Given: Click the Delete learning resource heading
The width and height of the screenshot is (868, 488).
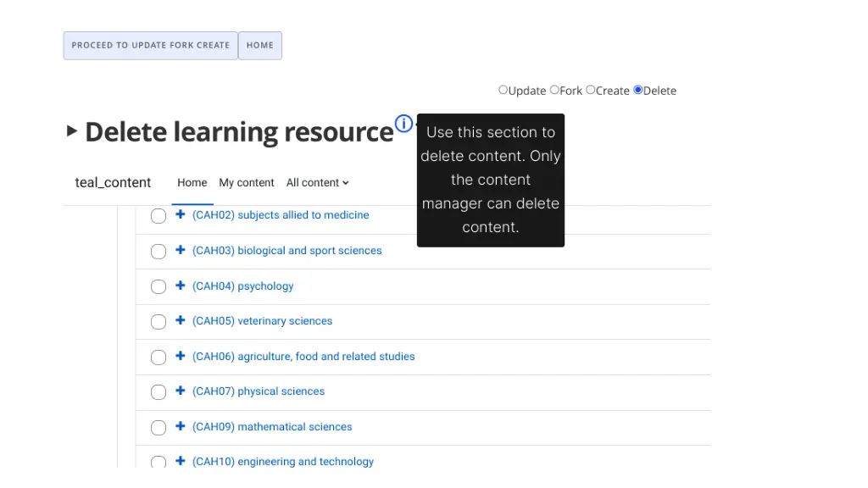Looking at the screenshot, I should tap(239, 131).
